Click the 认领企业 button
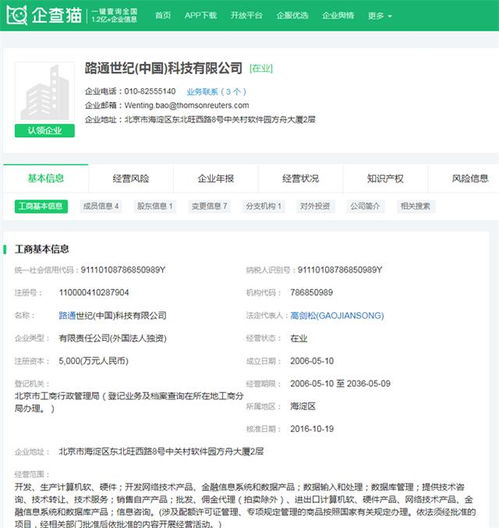Screen dimensions: 499x528 [x=44, y=131]
